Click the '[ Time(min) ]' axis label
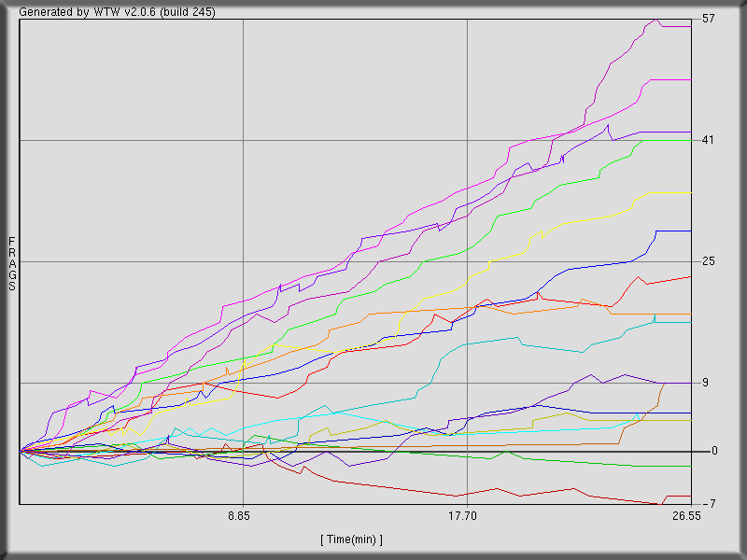Viewport: 747px width, 560px height. point(353,538)
